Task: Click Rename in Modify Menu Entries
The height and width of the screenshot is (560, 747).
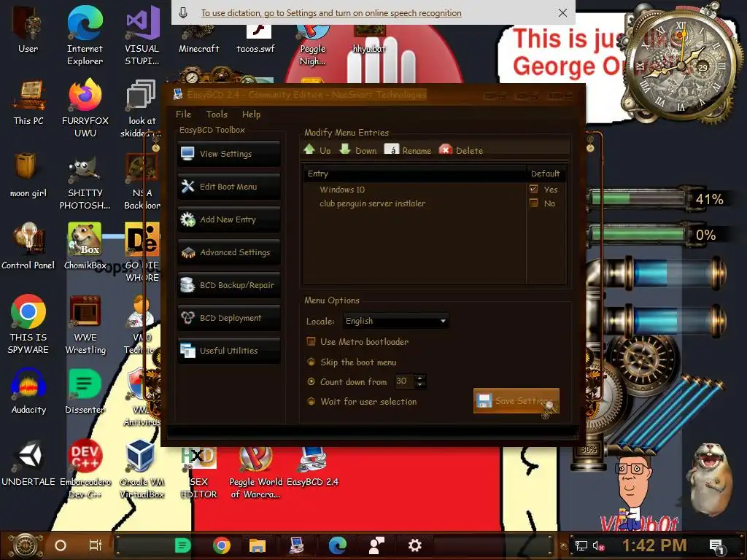Action: (408, 150)
